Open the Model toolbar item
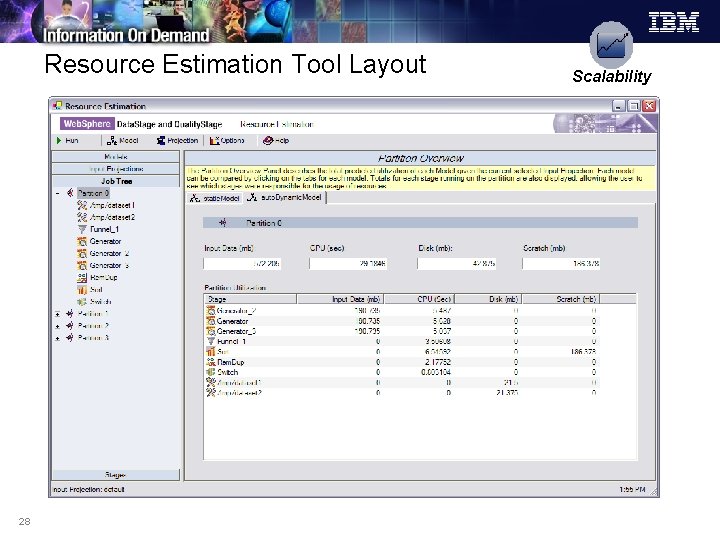Screen dimensions: 720x540 122,141
